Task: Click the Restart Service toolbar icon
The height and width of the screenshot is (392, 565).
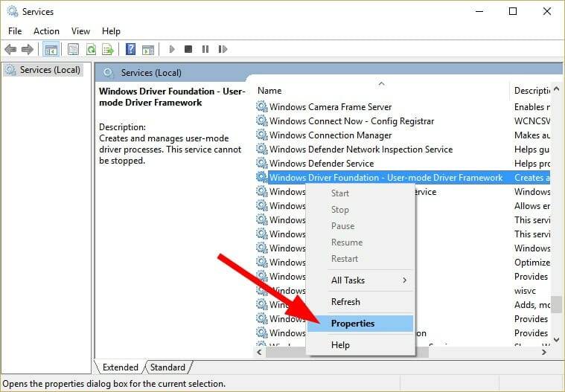Action: click(223, 49)
